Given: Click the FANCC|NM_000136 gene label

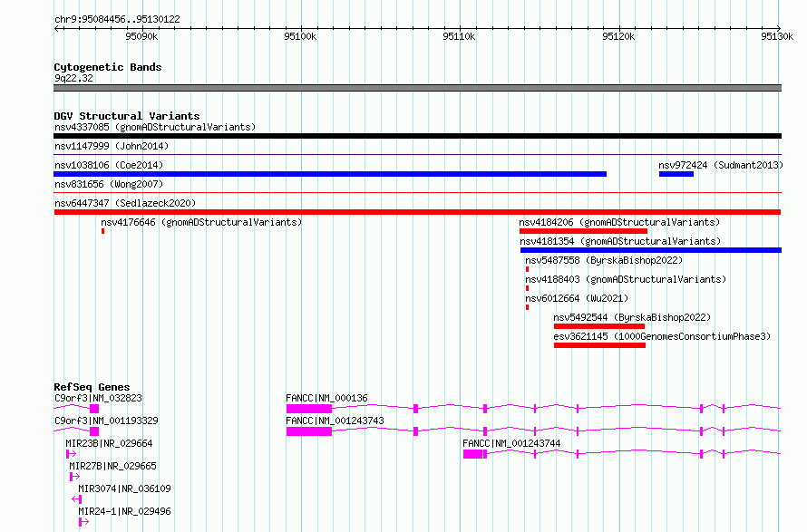Looking at the screenshot, I should tap(326, 398).
